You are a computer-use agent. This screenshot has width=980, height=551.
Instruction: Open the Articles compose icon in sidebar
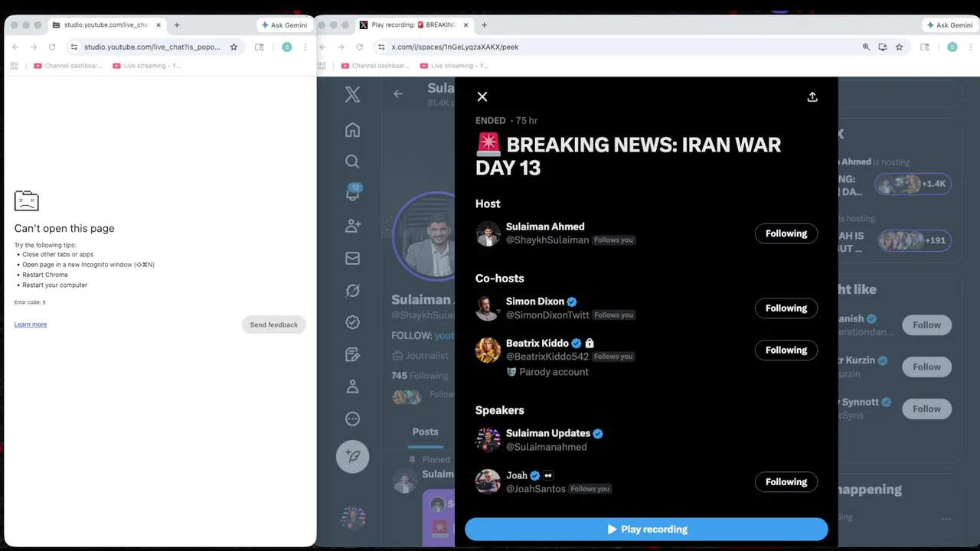(x=352, y=354)
